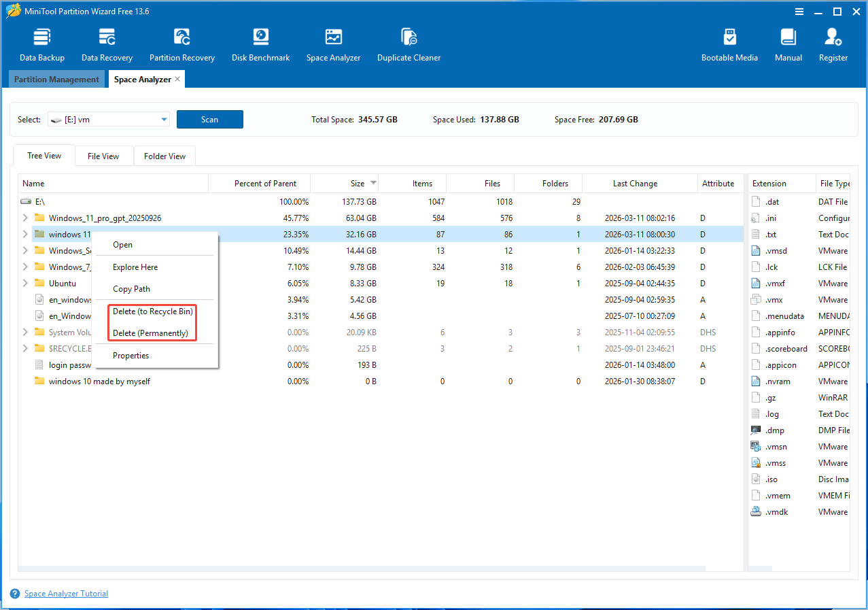Click the Bootable Media icon
The image size is (868, 610).
(x=729, y=43)
